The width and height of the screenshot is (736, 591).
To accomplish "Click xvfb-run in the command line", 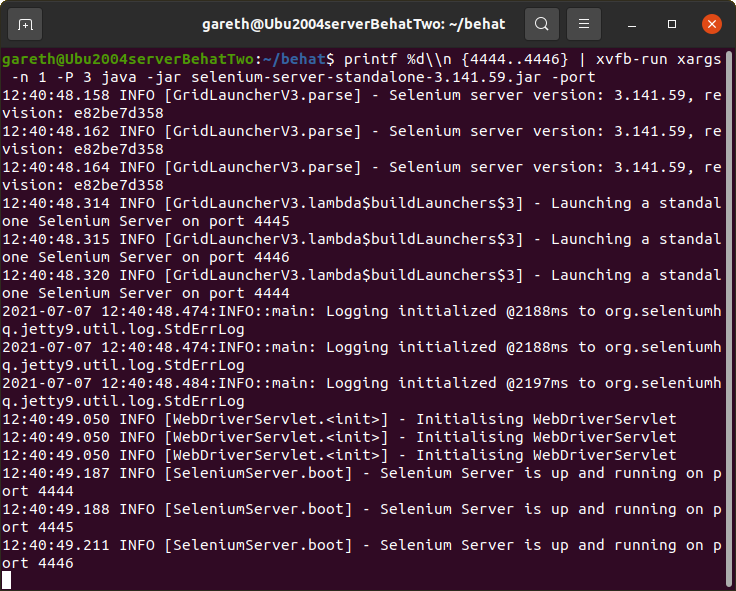I will (632, 59).
